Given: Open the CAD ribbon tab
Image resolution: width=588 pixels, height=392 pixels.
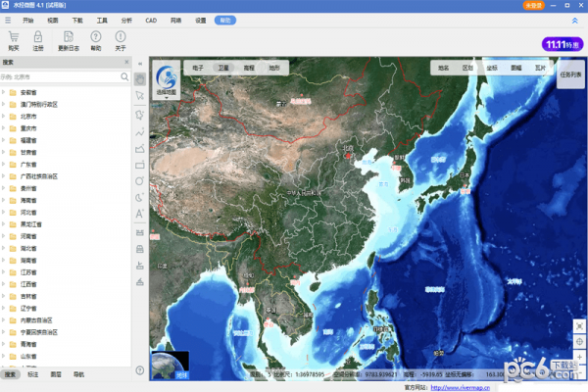Looking at the screenshot, I should [x=151, y=21].
